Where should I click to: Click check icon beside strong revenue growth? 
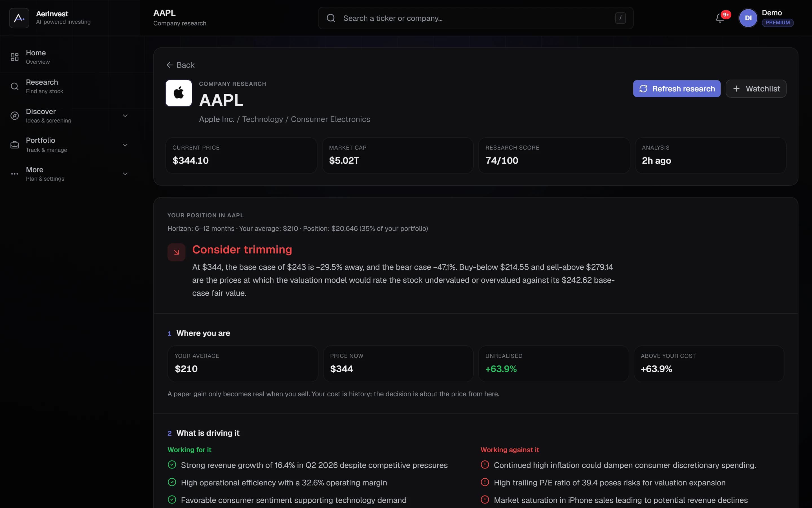click(172, 465)
